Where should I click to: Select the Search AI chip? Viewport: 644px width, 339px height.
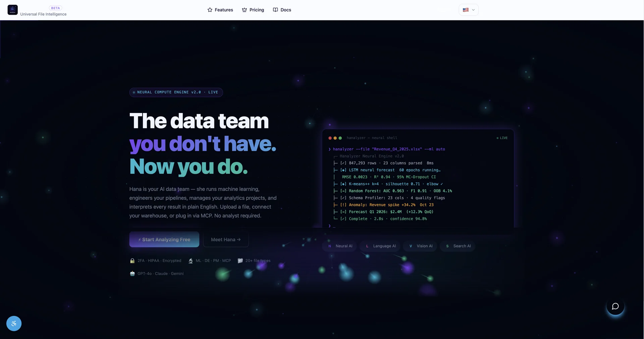(458, 246)
